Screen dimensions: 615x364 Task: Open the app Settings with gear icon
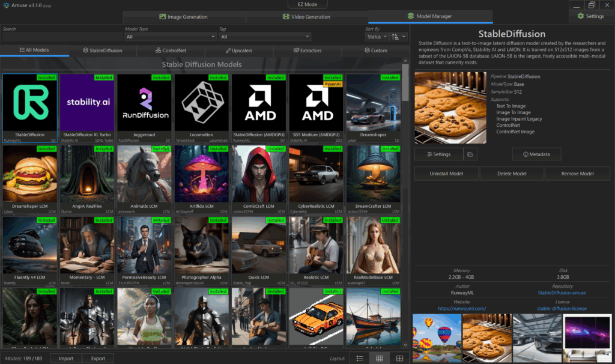pos(591,16)
